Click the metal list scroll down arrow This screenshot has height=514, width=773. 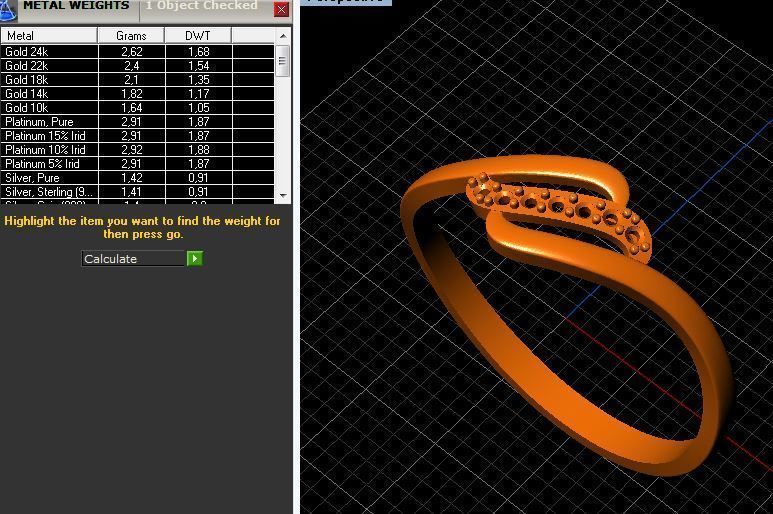point(283,196)
